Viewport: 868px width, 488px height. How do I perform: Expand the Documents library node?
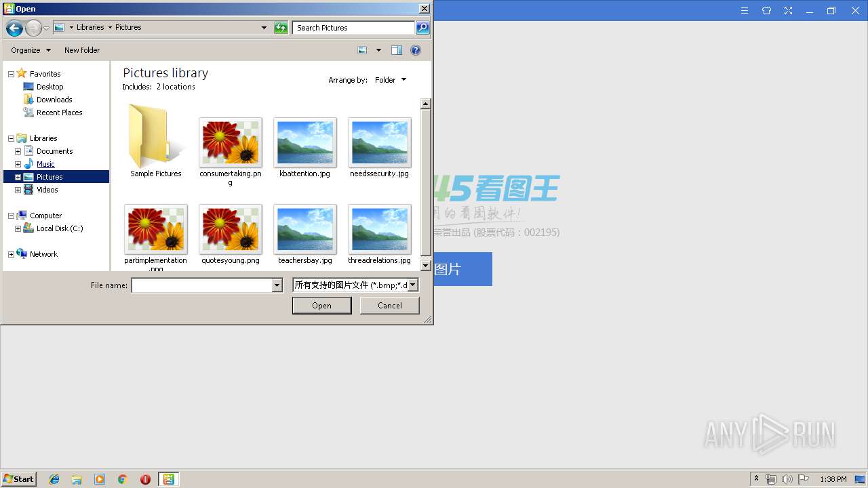18,151
